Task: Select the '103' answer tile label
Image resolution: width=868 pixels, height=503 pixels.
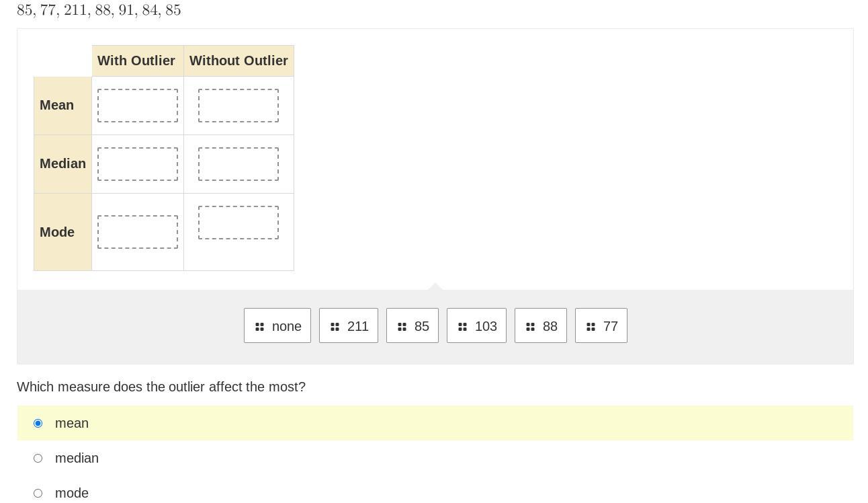Action: click(486, 326)
